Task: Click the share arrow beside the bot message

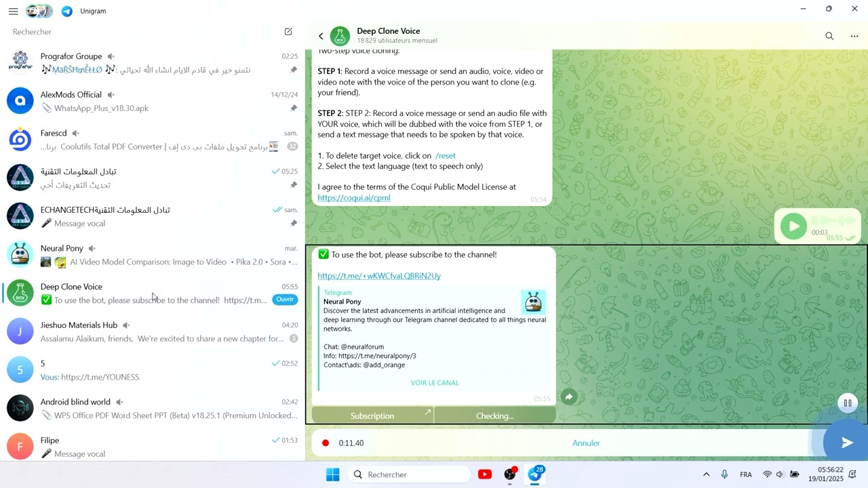Action: coord(569,396)
